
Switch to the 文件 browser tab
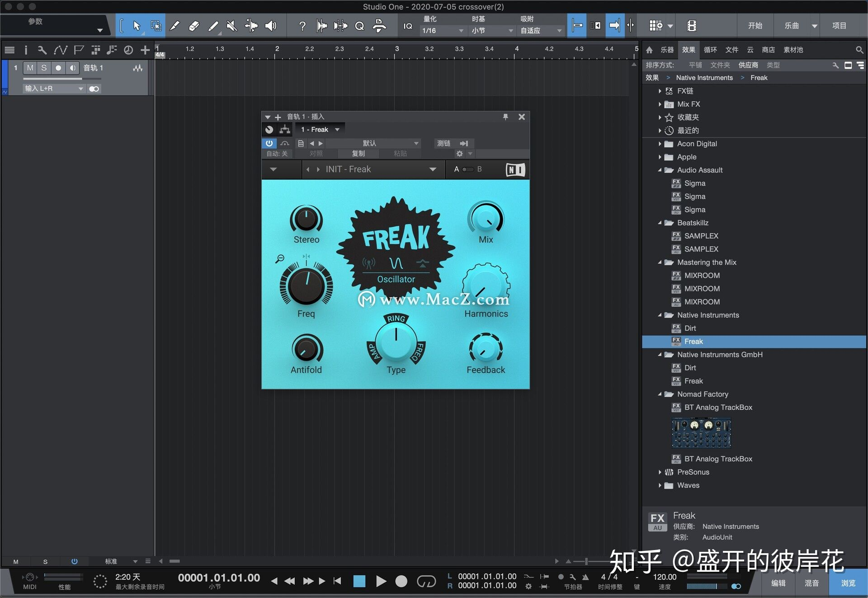732,50
